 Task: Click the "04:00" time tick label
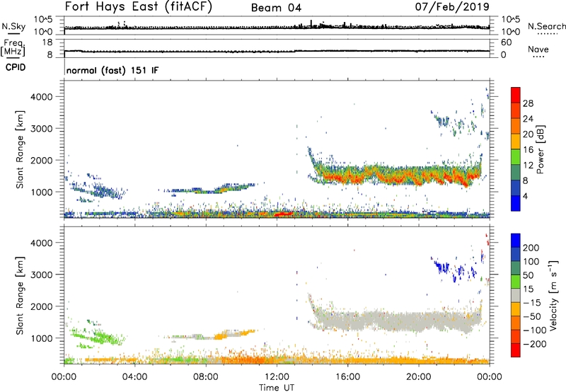coord(134,377)
